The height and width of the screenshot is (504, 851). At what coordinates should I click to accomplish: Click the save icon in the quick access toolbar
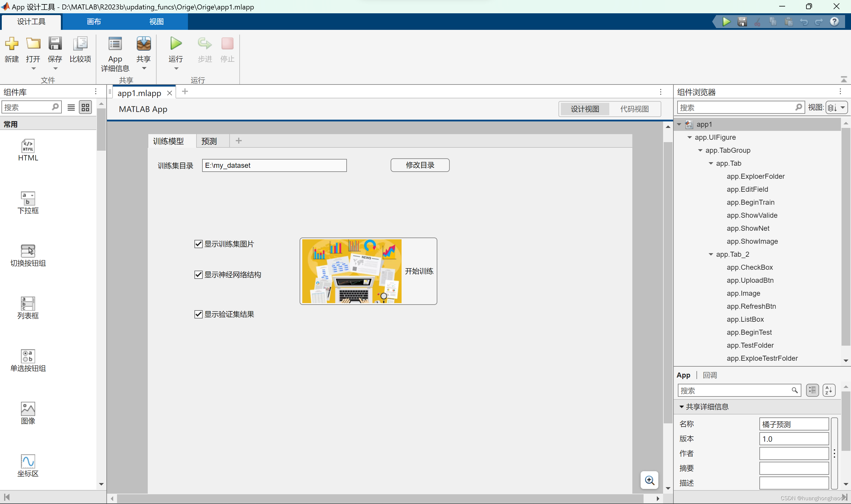(x=742, y=22)
